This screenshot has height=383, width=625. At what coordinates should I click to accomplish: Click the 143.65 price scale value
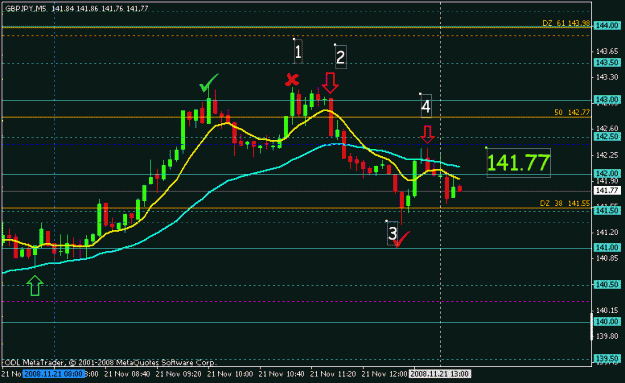[607, 51]
